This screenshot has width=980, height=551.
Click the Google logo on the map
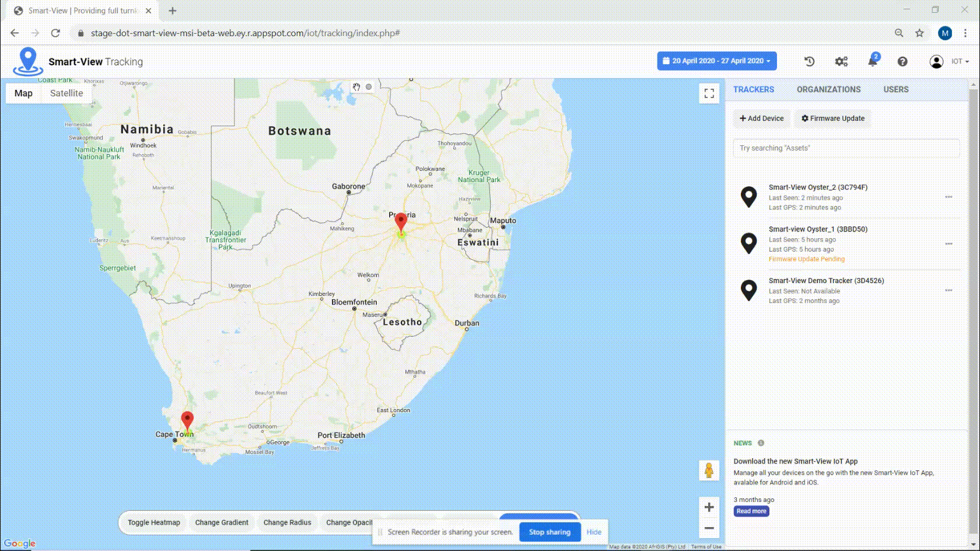20,543
